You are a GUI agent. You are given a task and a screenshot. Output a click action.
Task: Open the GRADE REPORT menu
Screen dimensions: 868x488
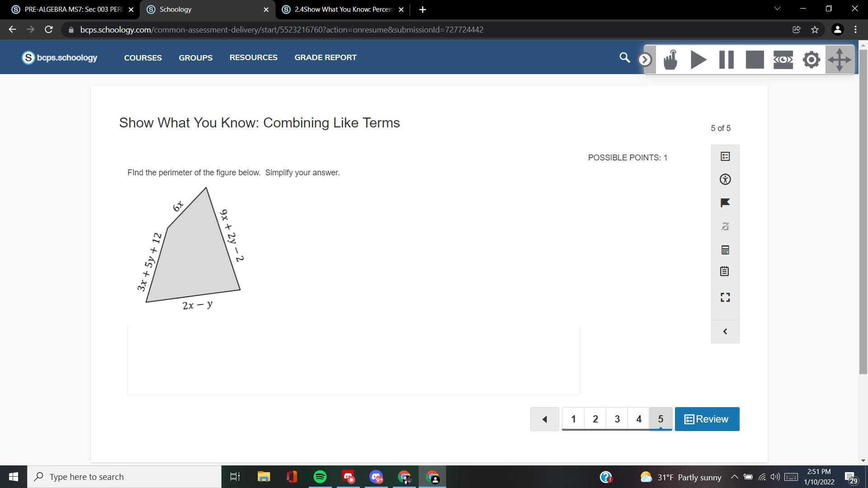coord(325,57)
